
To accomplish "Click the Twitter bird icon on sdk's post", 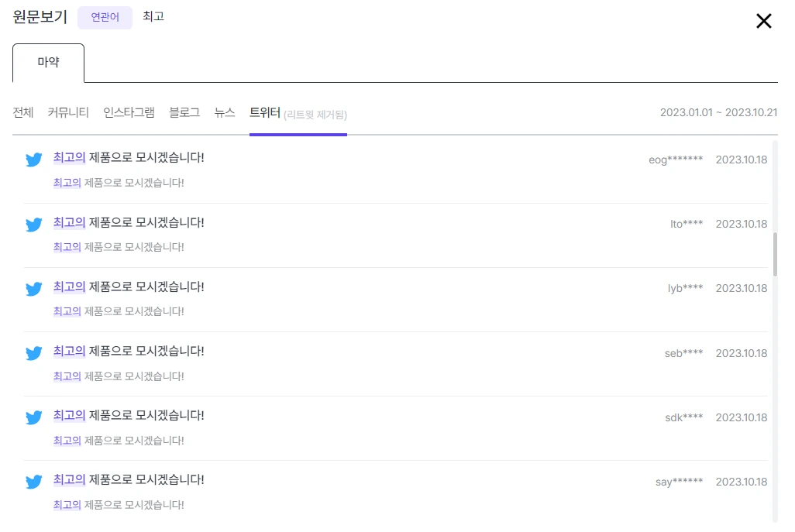I will click(x=33, y=417).
